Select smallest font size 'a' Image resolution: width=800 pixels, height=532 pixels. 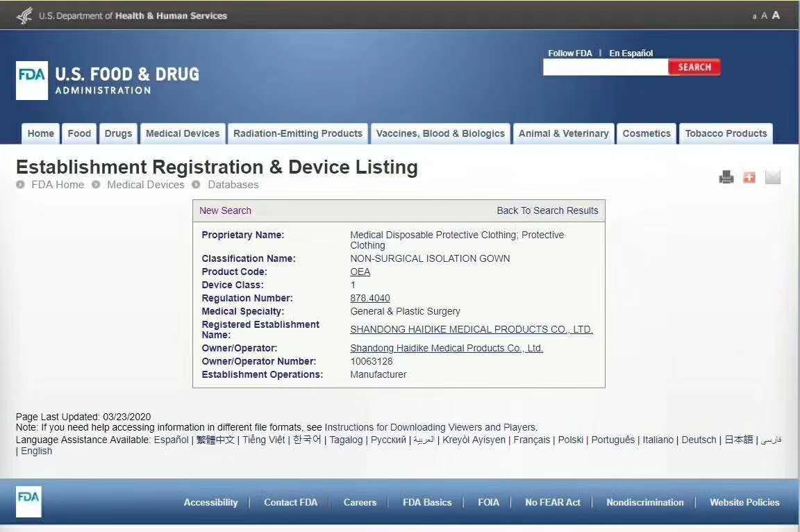(754, 17)
